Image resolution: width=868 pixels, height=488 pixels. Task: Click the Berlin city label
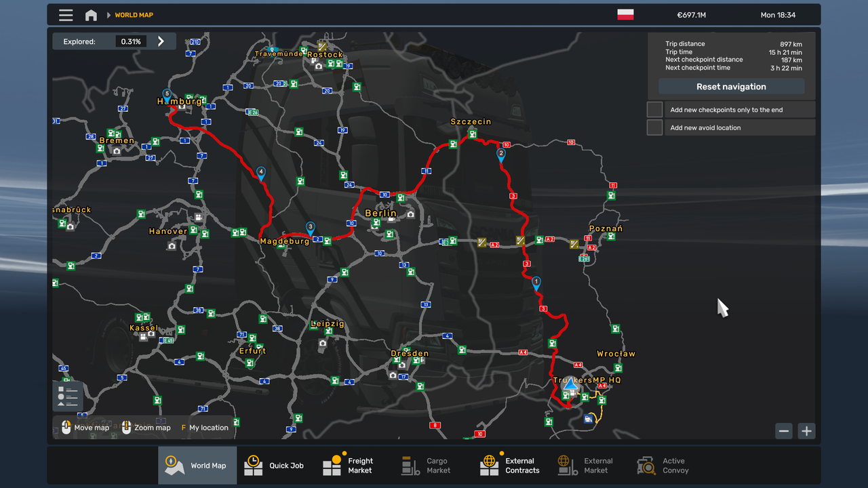[380, 213]
